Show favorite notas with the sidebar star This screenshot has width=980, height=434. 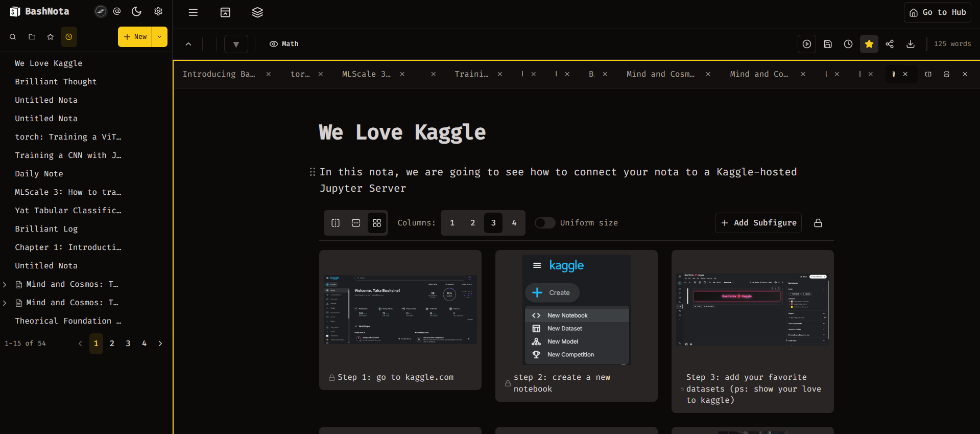pos(51,37)
